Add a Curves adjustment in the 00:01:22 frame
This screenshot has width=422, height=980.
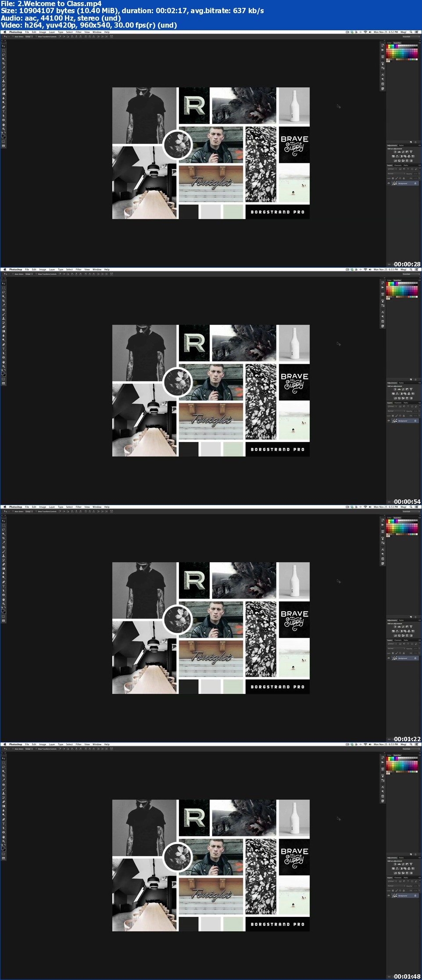(x=403, y=627)
